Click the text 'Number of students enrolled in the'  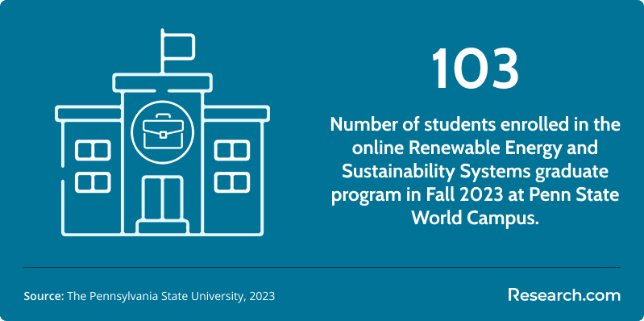click(476, 125)
